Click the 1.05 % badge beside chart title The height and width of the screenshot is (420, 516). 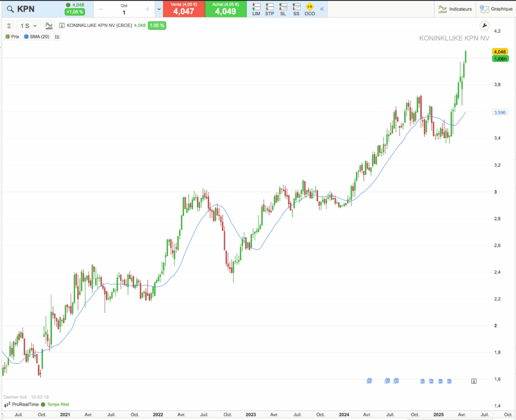pos(157,25)
